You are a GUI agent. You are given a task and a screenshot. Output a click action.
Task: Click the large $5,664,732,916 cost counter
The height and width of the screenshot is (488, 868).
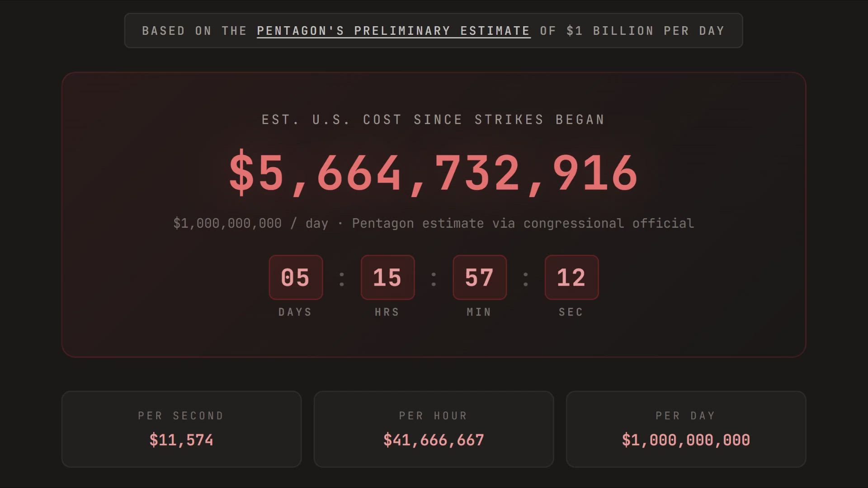(434, 173)
